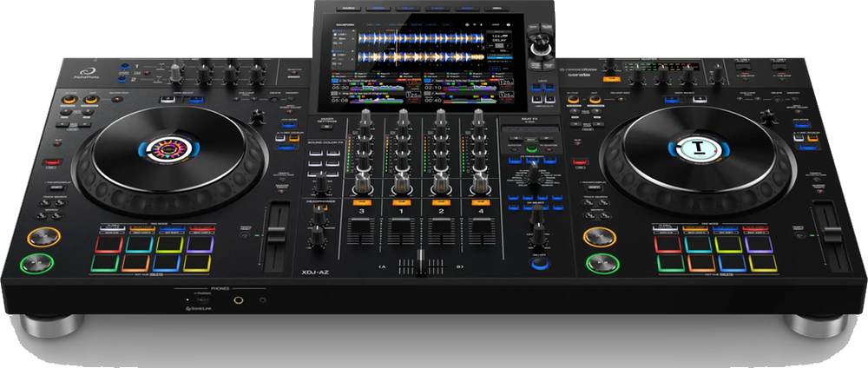Select BEAT LOOP pad mode on left deck
Viewport: 868px width, 368px height.
point(142,228)
